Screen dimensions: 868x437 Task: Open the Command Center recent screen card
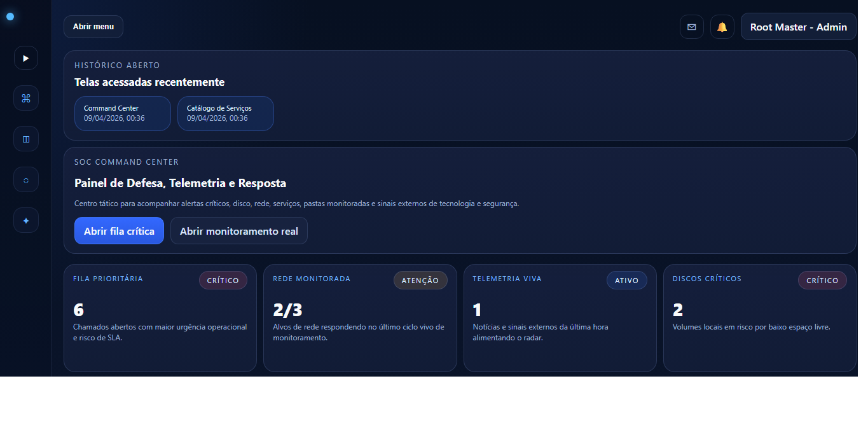point(122,113)
